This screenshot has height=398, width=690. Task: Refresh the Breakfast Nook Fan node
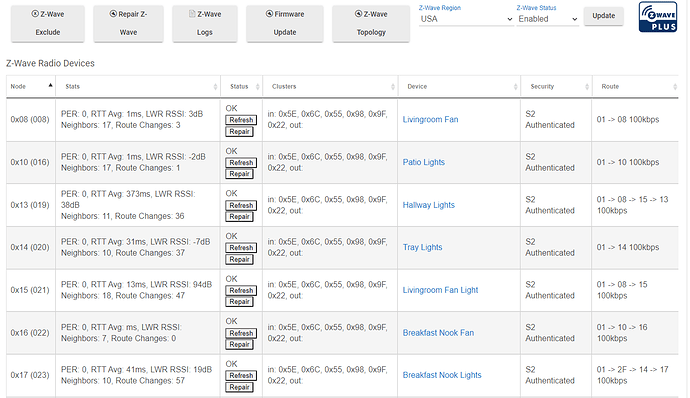[241, 333]
